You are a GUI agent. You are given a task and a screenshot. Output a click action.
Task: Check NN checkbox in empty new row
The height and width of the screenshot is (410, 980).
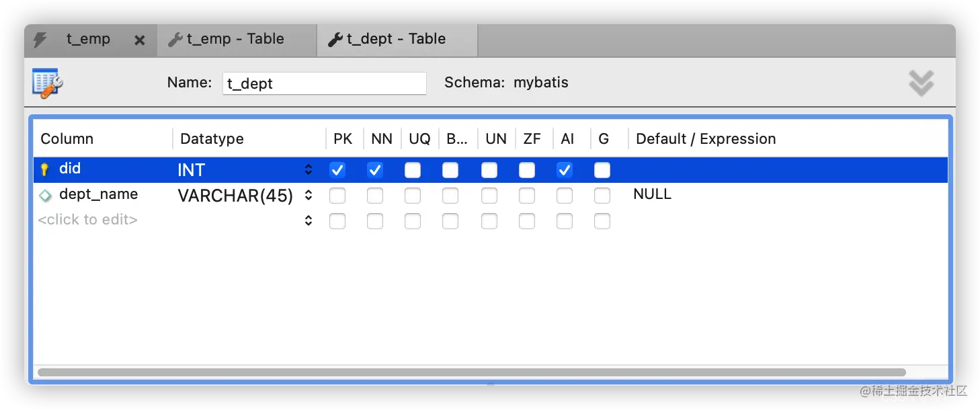point(375,221)
